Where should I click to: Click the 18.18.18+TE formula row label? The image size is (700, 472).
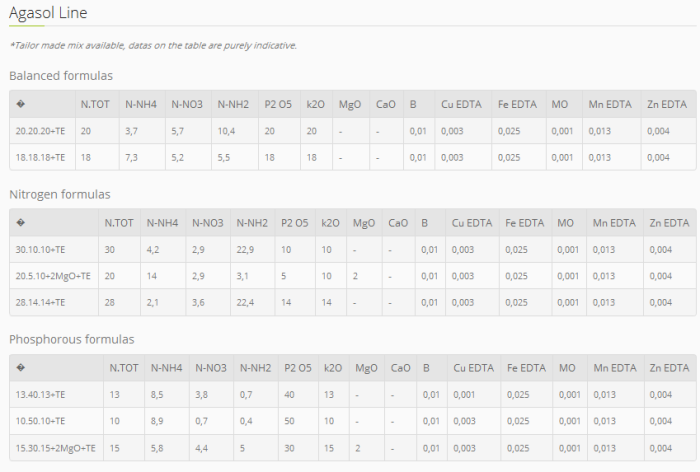coord(41,157)
